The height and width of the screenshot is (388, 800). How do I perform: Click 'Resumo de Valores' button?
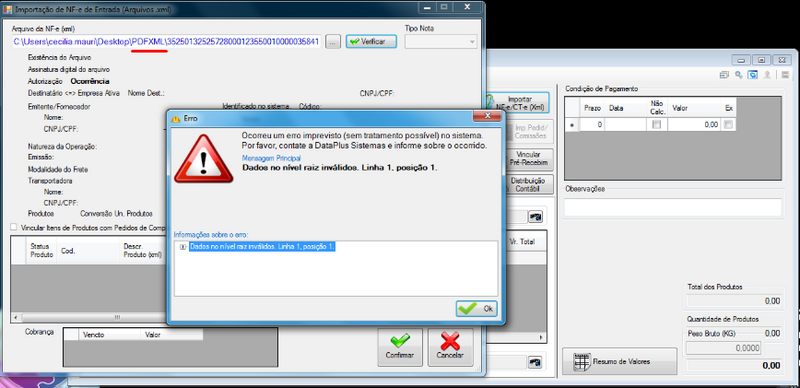tap(619, 361)
